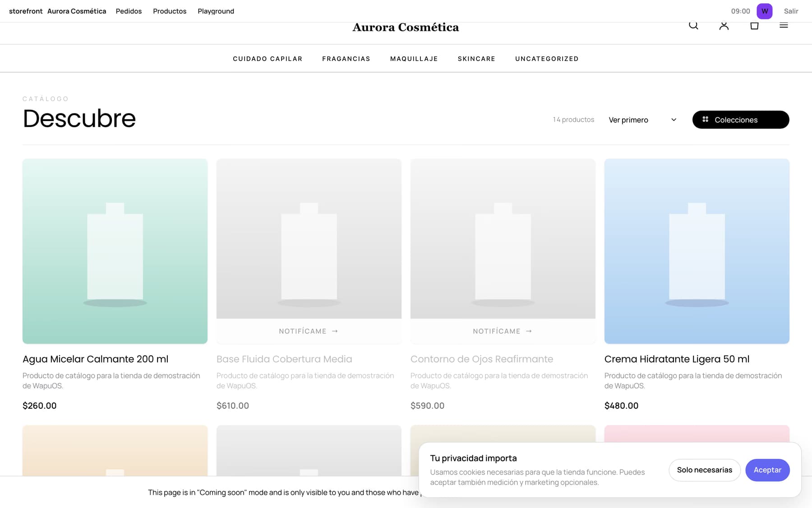
Task: Click Aurora Cosmética in the top bar
Action: [77, 11]
